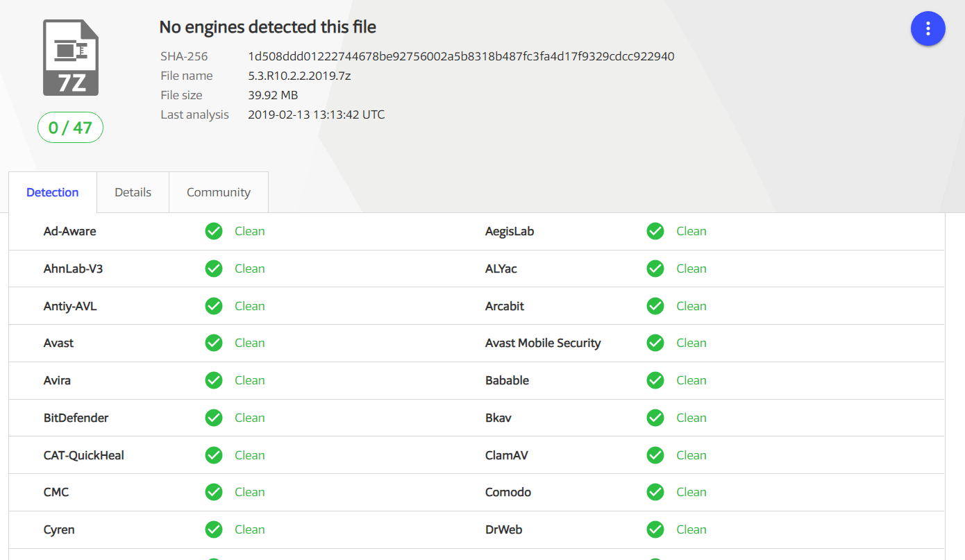Click the DrWeb engine name
The image size is (965, 560).
(503, 529)
